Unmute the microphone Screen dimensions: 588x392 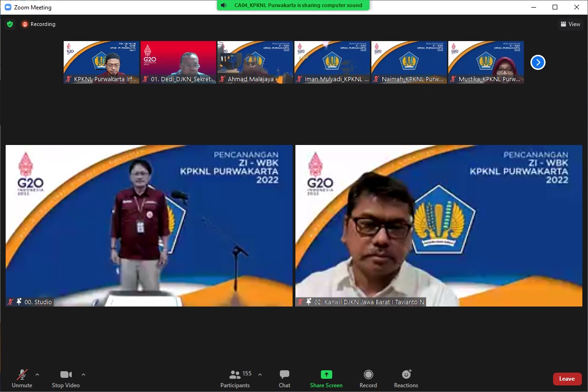coord(22,378)
